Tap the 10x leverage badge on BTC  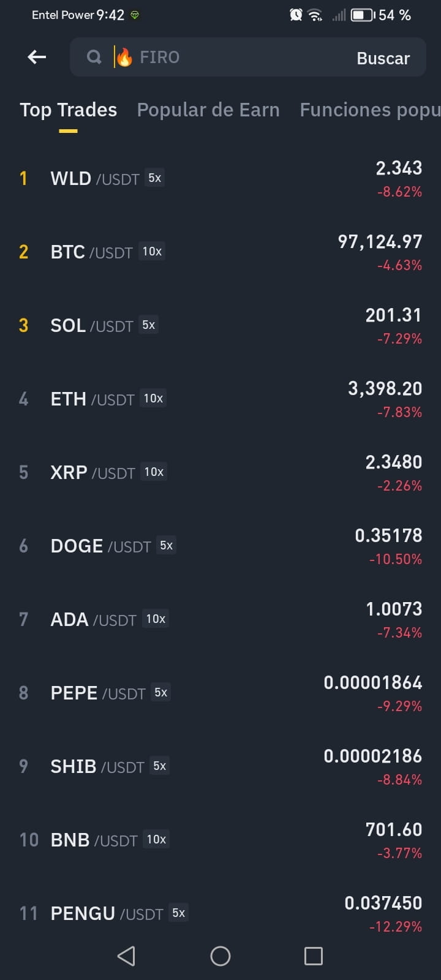pos(152,251)
